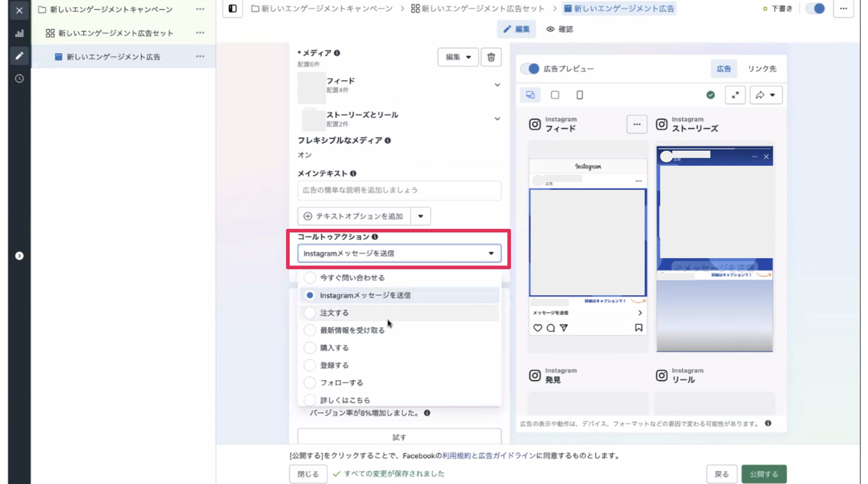Click the Instagram feed preview image
Viewport: 868px width, 484px height.
[x=588, y=242]
